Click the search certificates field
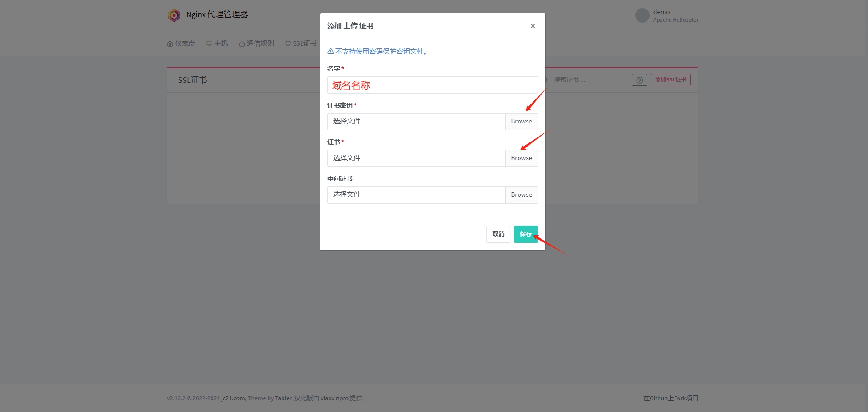868x412 pixels. (587, 80)
